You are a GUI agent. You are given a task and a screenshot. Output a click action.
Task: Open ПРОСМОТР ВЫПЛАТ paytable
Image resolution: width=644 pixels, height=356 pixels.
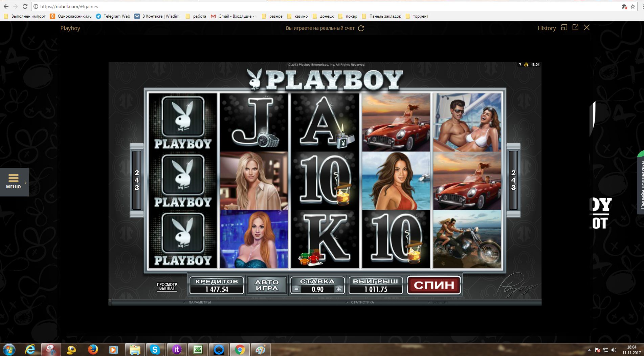[x=167, y=287]
